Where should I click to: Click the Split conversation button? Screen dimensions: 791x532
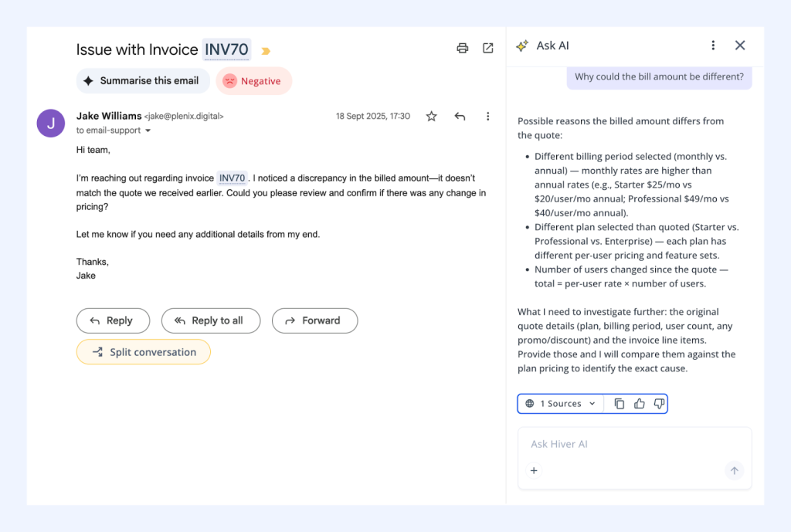[143, 351]
